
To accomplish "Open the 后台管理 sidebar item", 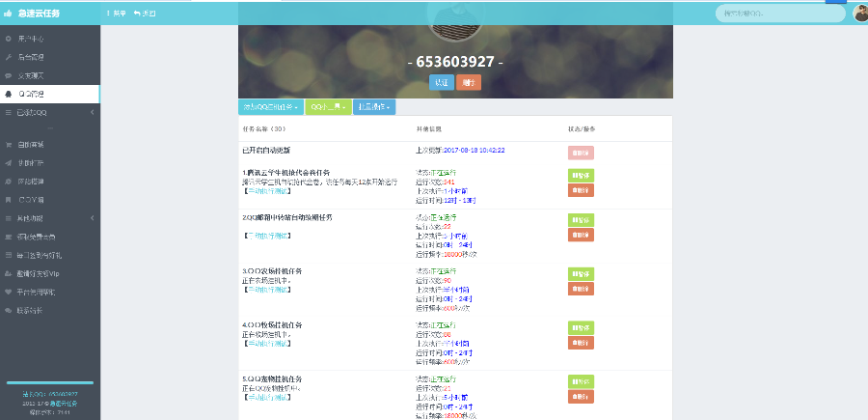I will tap(50, 57).
